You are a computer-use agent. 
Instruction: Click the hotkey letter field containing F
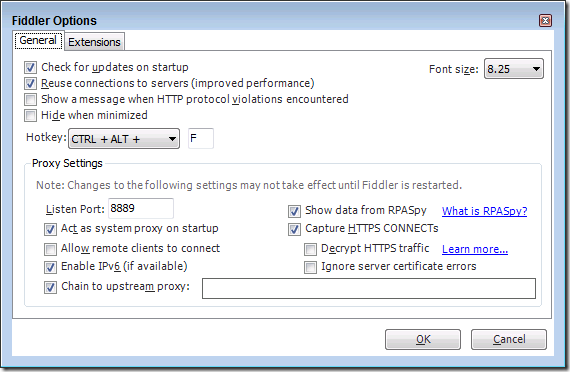(x=201, y=139)
